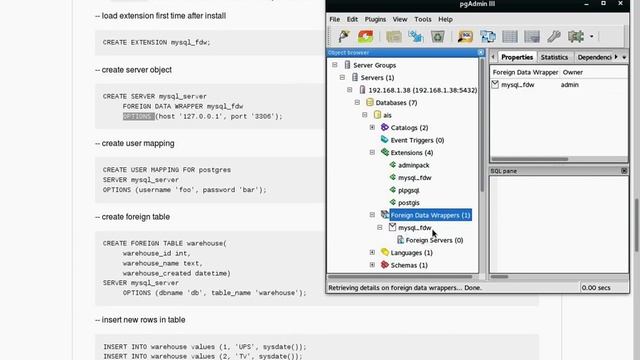Click the Plugins puzzle piece icon
Screen dimensions: 640x360
tap(576, 36)
